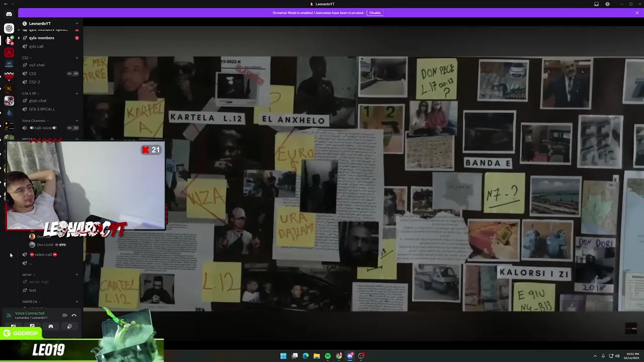The height and width of the screenshot is (362, 644).
Task: Join the qyls call voice channel
Action: click(x=50, y=46)
